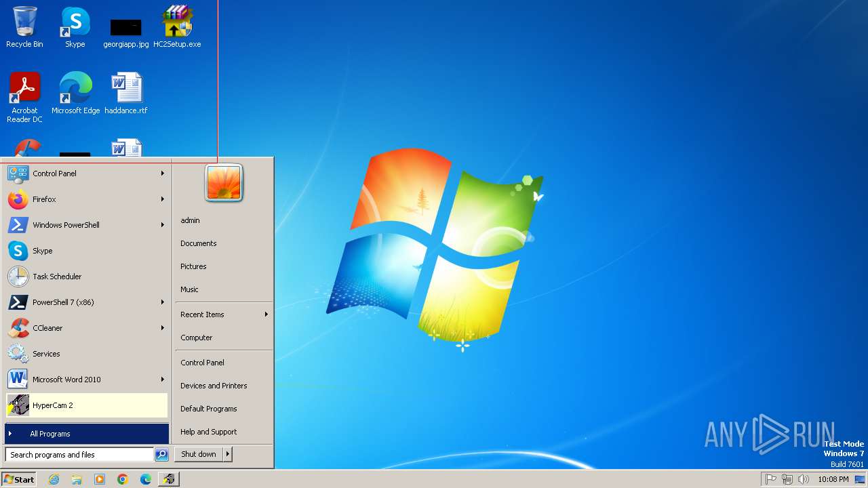Click network tray icon
This screenshot has width=868, height=488.
coord(787,479)
